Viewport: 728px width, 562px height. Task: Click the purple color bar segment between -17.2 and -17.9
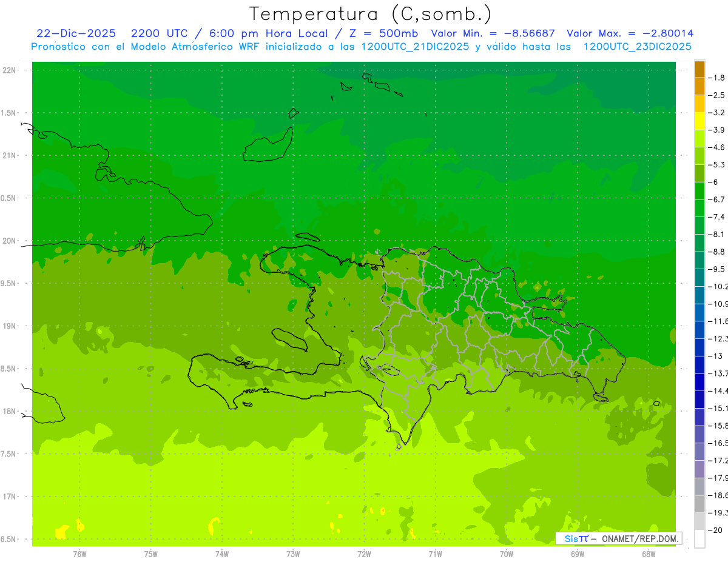tap(699, 469)
